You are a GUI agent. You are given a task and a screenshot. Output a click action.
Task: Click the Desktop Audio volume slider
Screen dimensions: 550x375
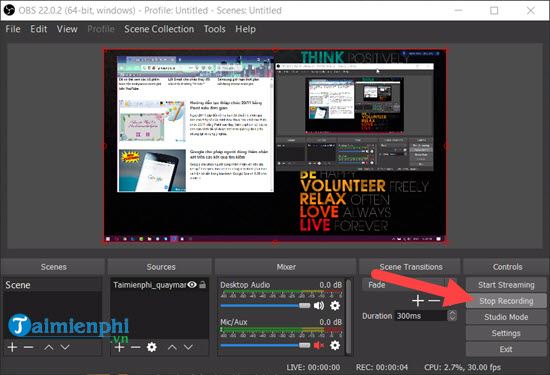(265, 306)
